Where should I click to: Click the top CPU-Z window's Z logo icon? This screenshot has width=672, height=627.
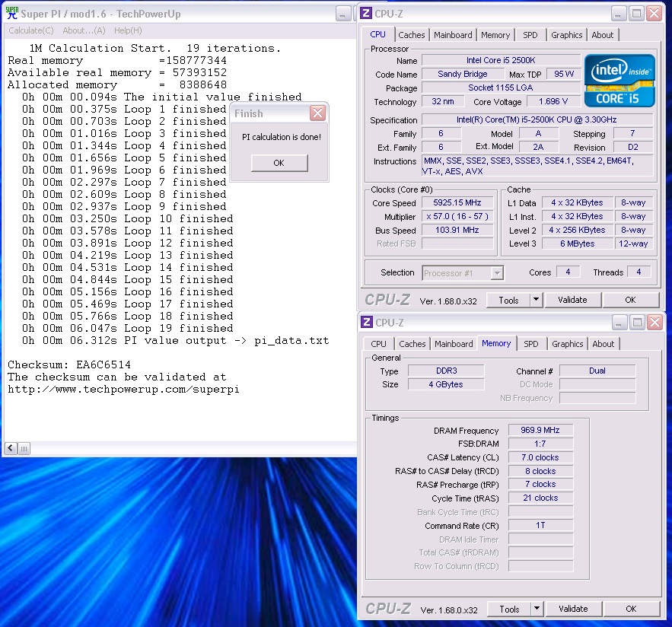[x=366, y=13]
